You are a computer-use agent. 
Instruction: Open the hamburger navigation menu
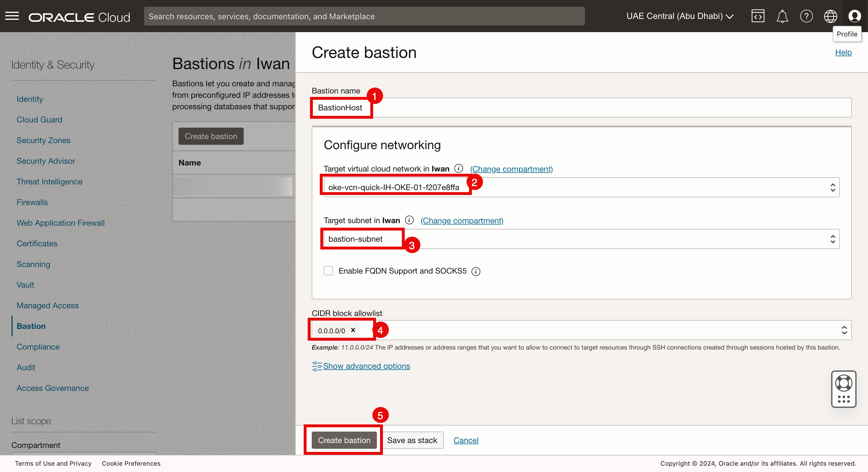12,16
